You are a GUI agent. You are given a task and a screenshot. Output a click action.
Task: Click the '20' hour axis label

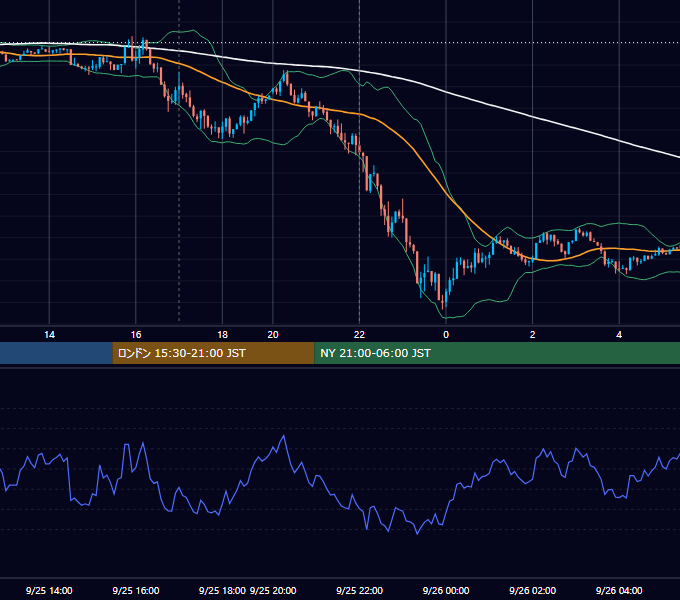point(273,335)
